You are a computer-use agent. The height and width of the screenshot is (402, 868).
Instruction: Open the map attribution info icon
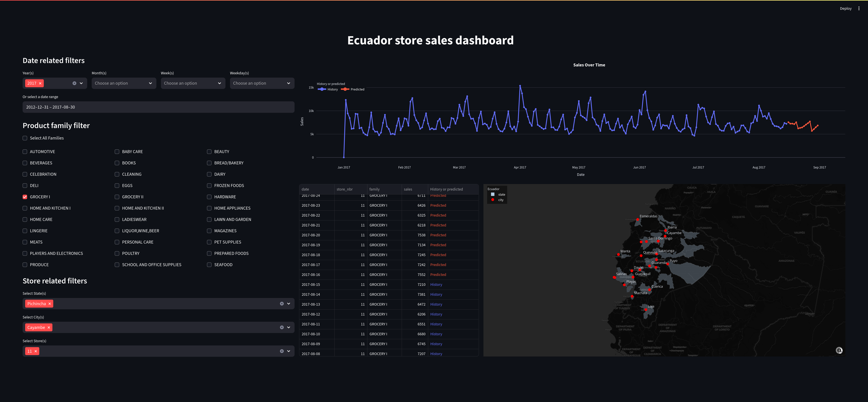(x=839, y=350)
